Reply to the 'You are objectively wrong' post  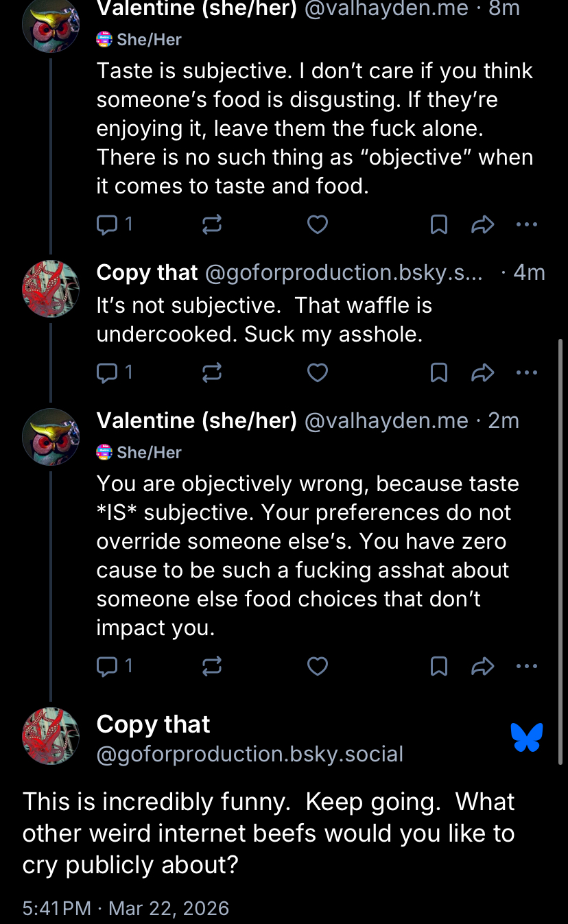click(108, 666)
